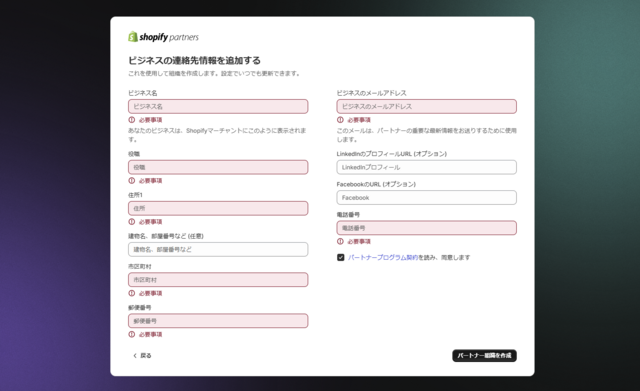Click the 必要事項 error text under 郵便番号

pos(150,334)
